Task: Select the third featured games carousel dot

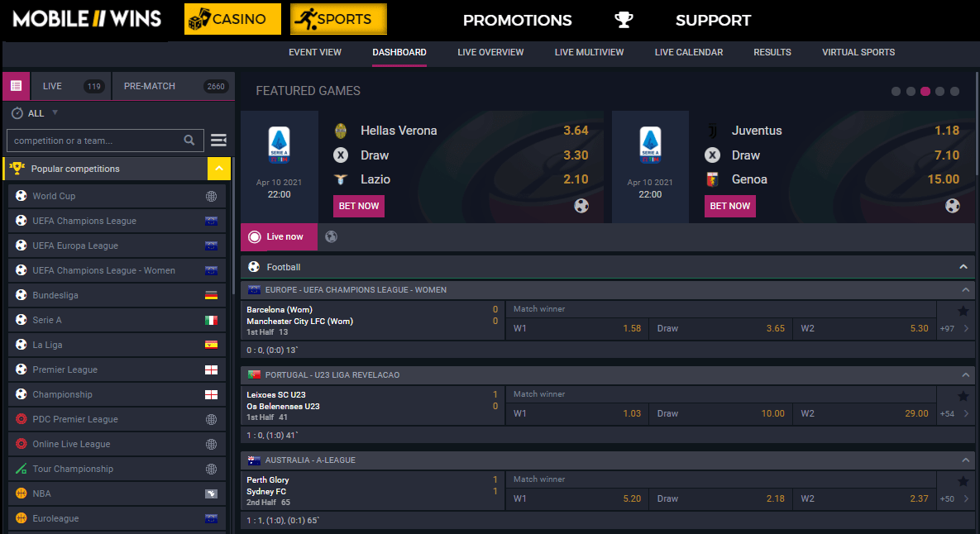Action: (x=925, y=91)
